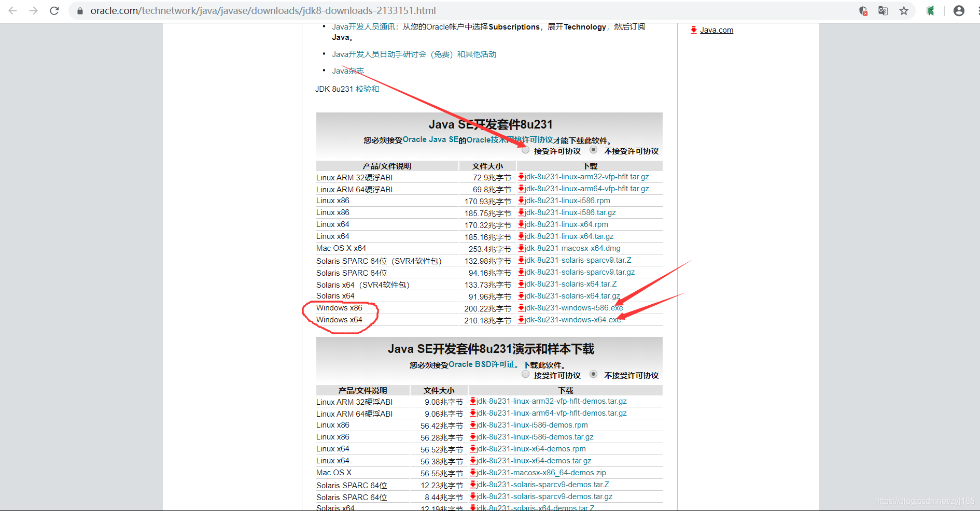The image size is (980, 511).
Task: Click the Windows x64 row label
Action: (339, 320)
